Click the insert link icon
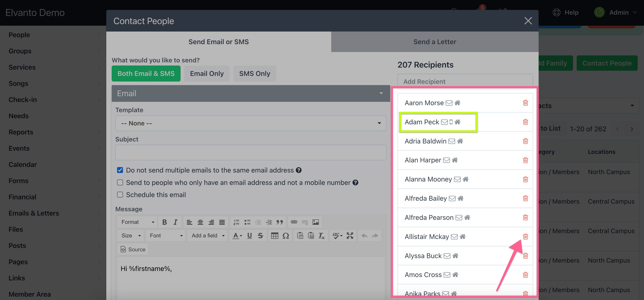Screen dimensions: 644x300 (x=294, y=222)
